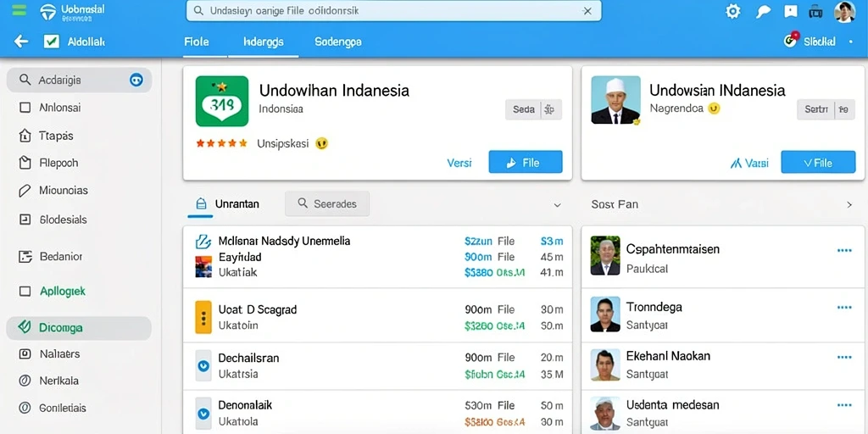
Task: Switch to the Sodengoa tab
Action: click(338, 42)
